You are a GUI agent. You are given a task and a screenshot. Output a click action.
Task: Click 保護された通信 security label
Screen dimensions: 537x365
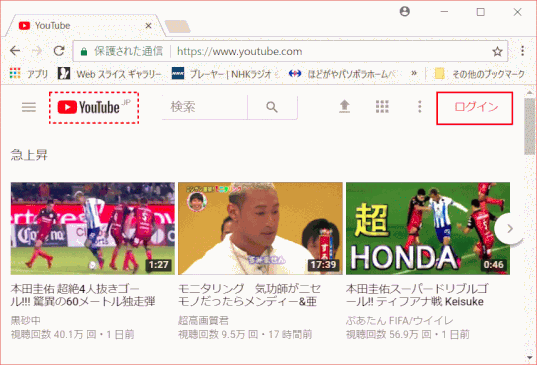(x=128, y=52)
